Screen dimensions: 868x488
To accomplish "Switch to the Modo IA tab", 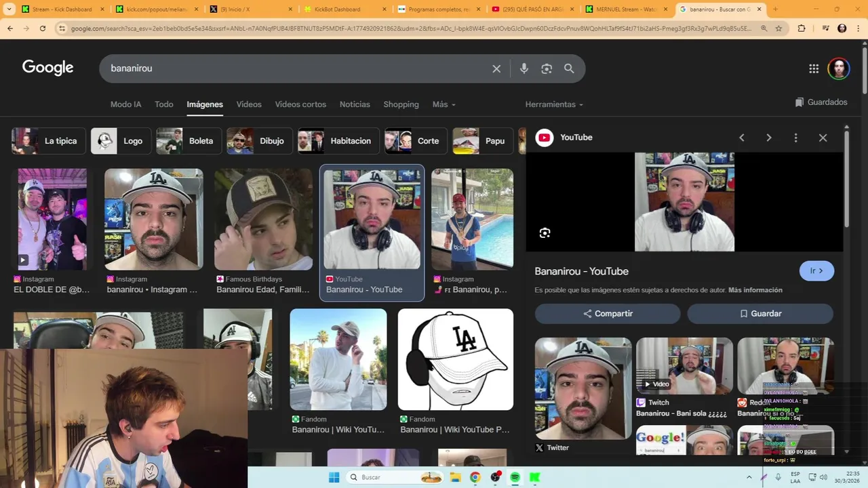I will pyautogui.click(x=125, y=104).
